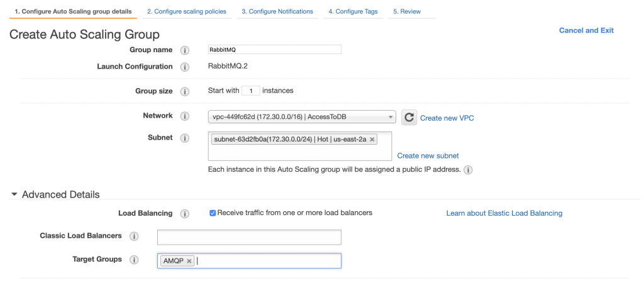Viewport: 644px width, 283px height.
Task: Click the info icon beside Launch Configuration
Action: tap(185, 67)
